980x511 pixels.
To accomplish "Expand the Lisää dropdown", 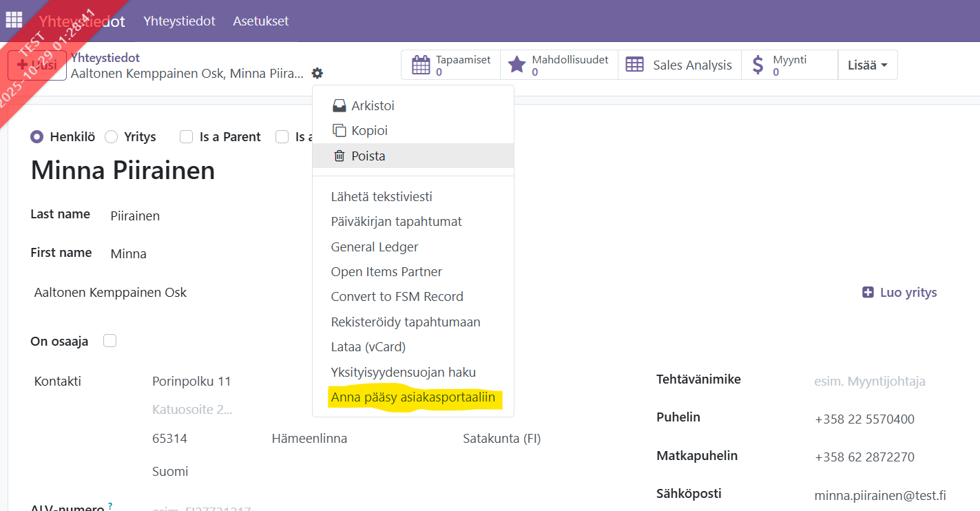I will 867,65.
